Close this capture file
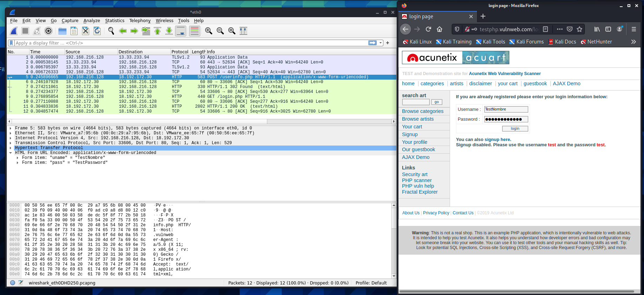This screenshot has height=295, width=644. tap(86, 31)
